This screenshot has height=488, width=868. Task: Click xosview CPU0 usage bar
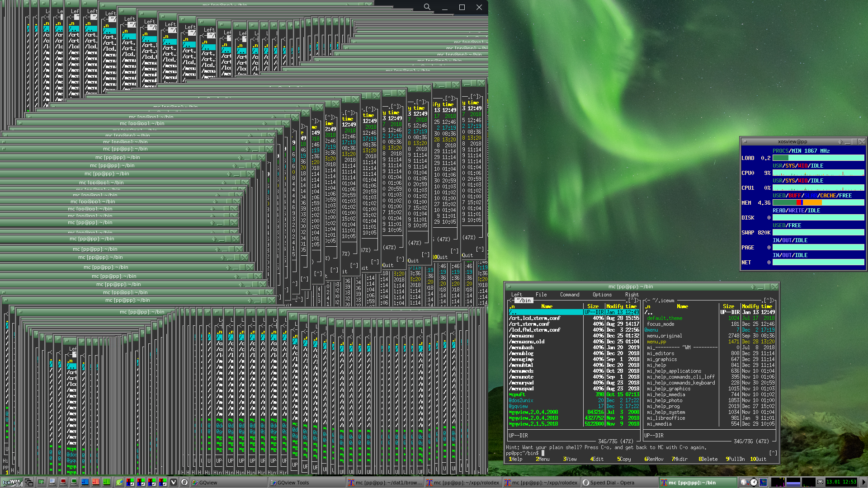tap(818, 173)
